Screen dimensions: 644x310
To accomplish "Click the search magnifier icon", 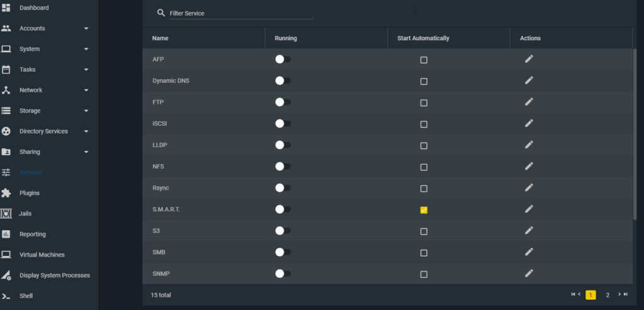I will (161, 13).
